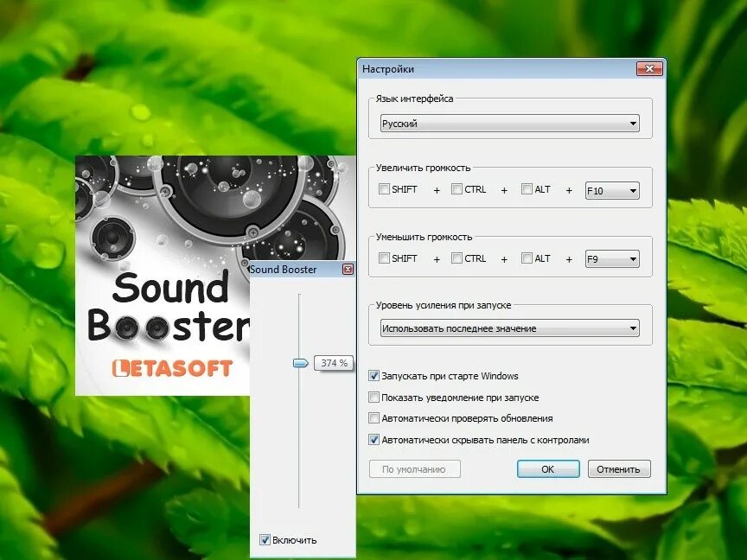Screen dimensions: 747x560
Task: Click the Увеличить громкость group label
Action: coord(423,168)
